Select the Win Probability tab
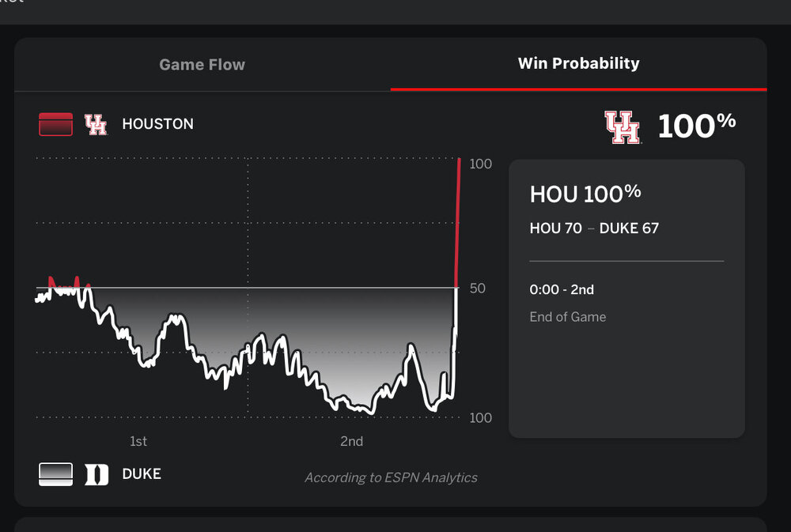Screen dimensions: 791x532 coord(578,63)
